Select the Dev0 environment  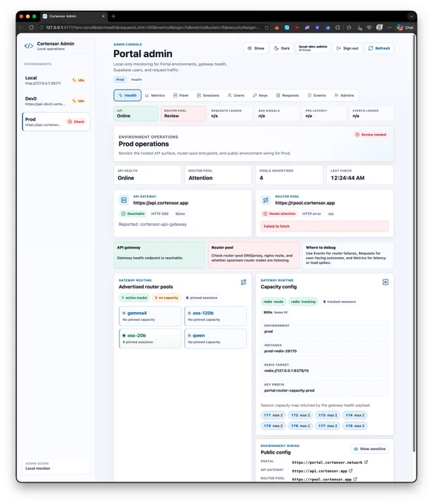(56, 101)
